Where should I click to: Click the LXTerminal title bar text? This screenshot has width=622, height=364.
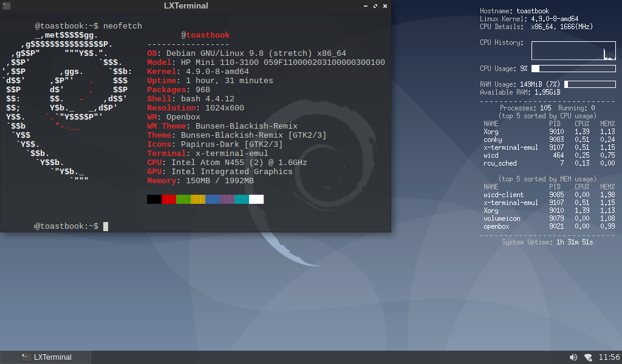point(186,6)
